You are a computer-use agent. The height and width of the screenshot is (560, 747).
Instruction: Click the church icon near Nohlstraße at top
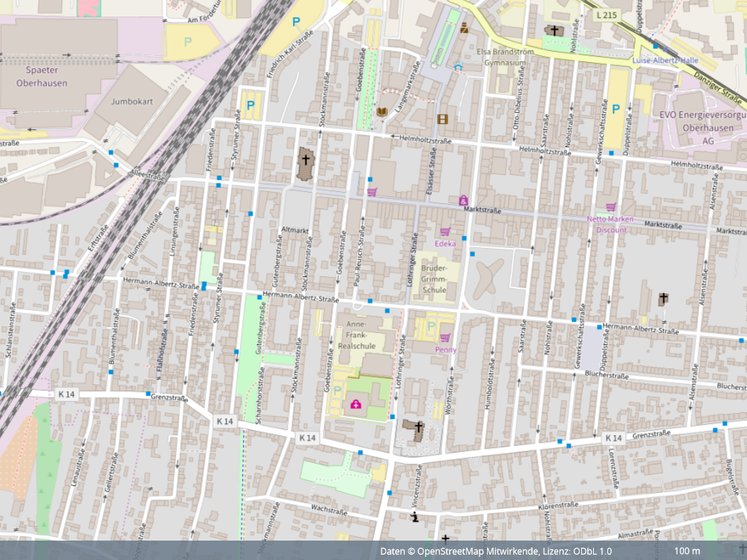[554, 31]
